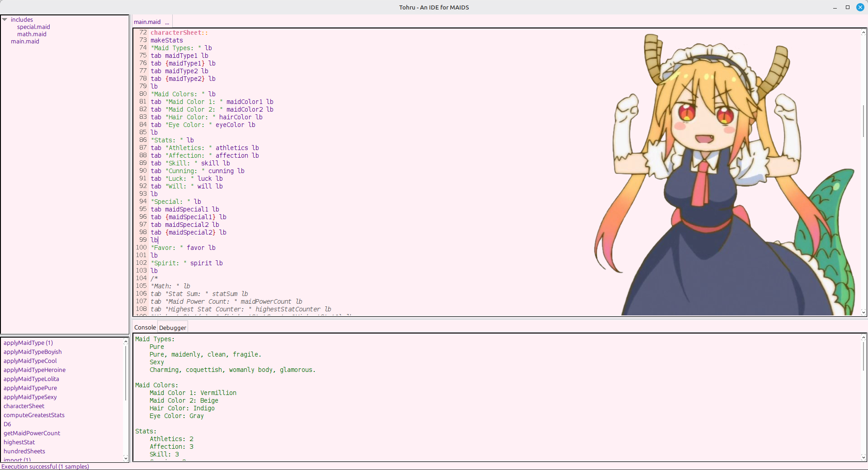Select the includes folder label
Image resolution: width=868 pixels, height=470 pixels.
coord(22,19)
